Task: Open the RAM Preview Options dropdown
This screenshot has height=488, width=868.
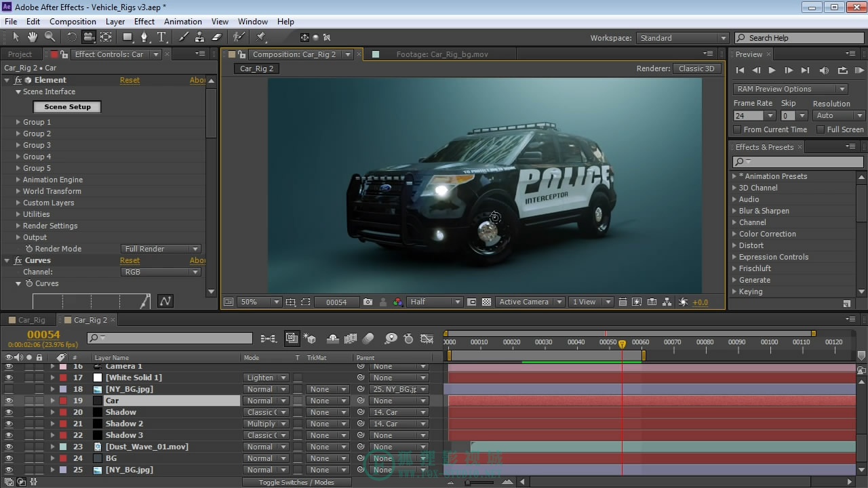Action: click(791, 89)
